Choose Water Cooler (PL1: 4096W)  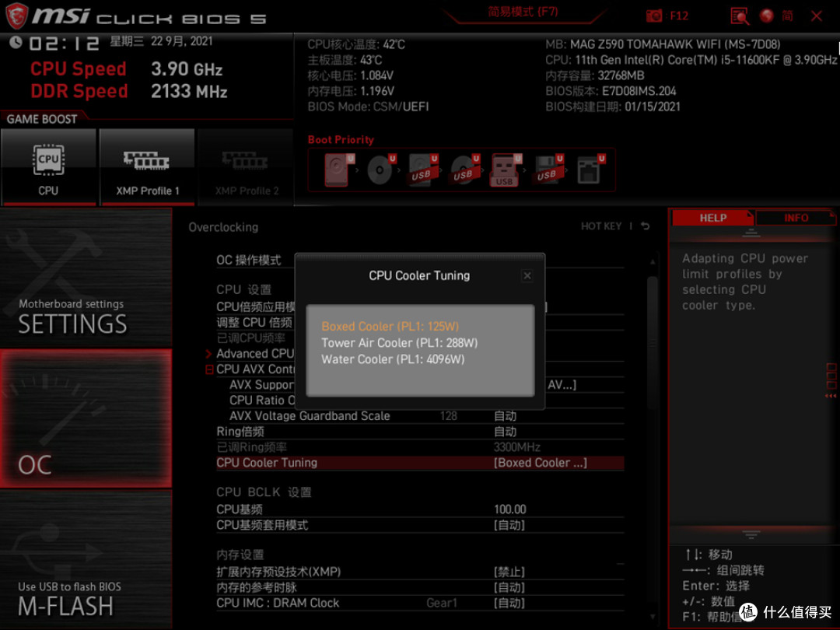[393, 359]
